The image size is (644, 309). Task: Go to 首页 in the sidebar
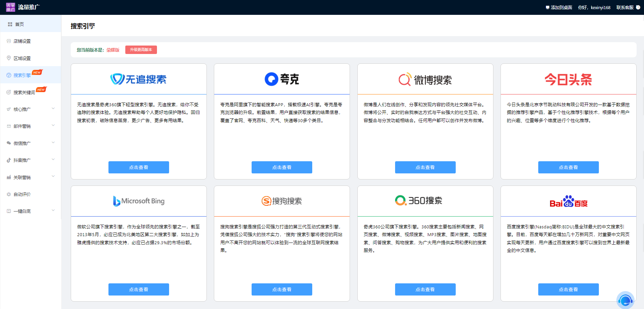(31, 24)
